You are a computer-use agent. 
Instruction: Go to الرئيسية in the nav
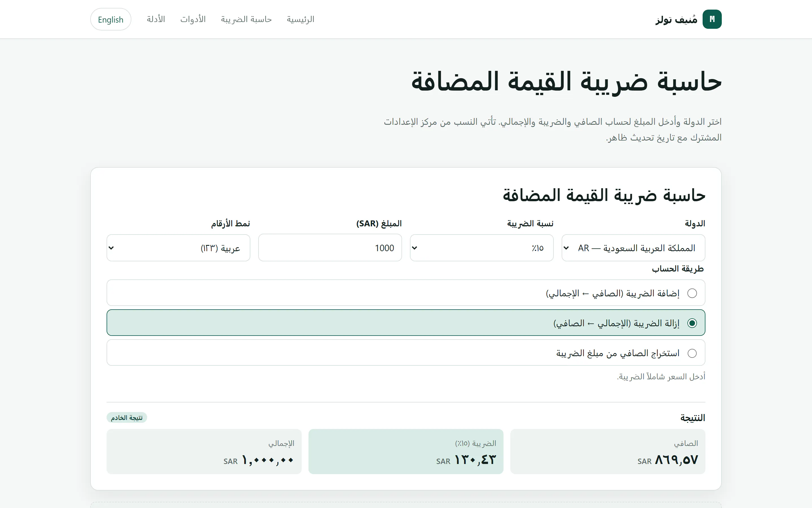(x=300, y=19)
